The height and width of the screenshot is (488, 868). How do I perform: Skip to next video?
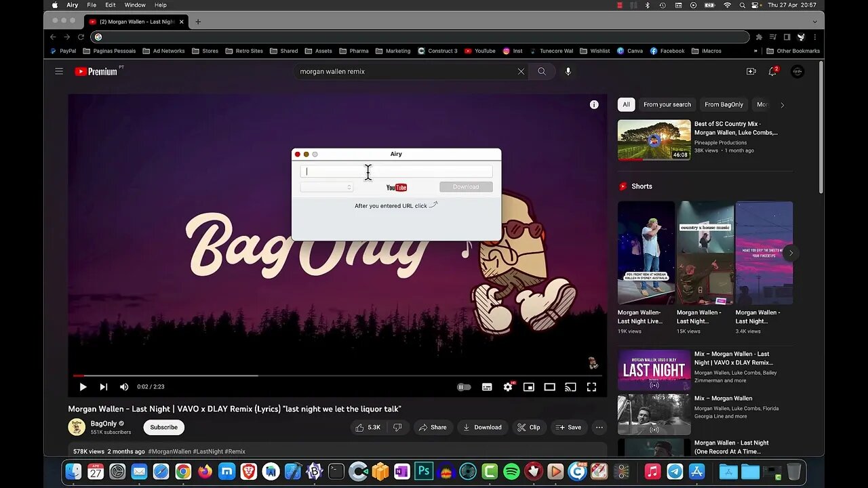tap(104, 387)
